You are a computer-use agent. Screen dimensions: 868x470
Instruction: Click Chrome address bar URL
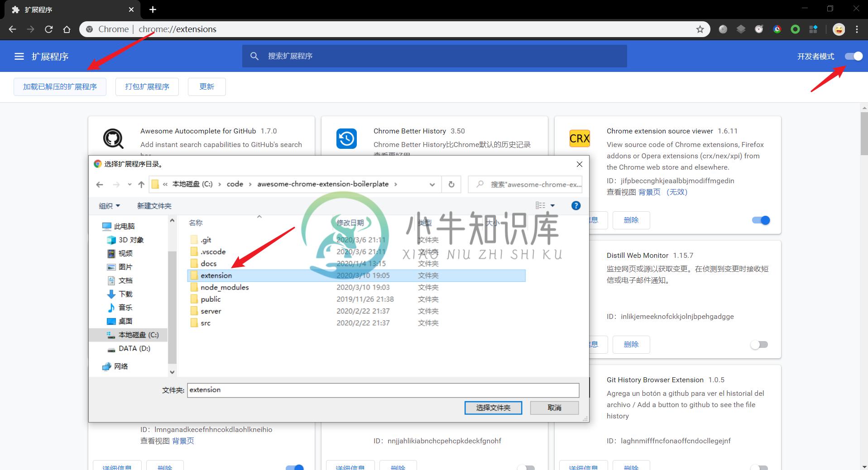[177, 29]
